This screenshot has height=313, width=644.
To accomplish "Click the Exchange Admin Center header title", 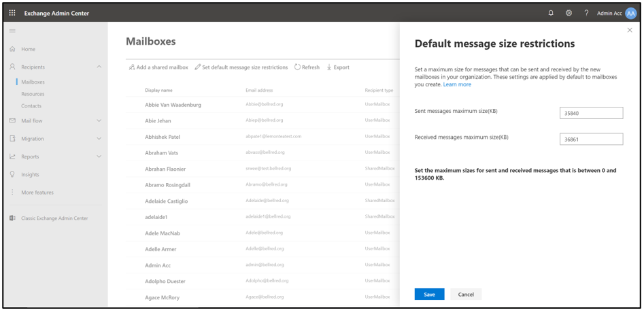I will [56, 13].
